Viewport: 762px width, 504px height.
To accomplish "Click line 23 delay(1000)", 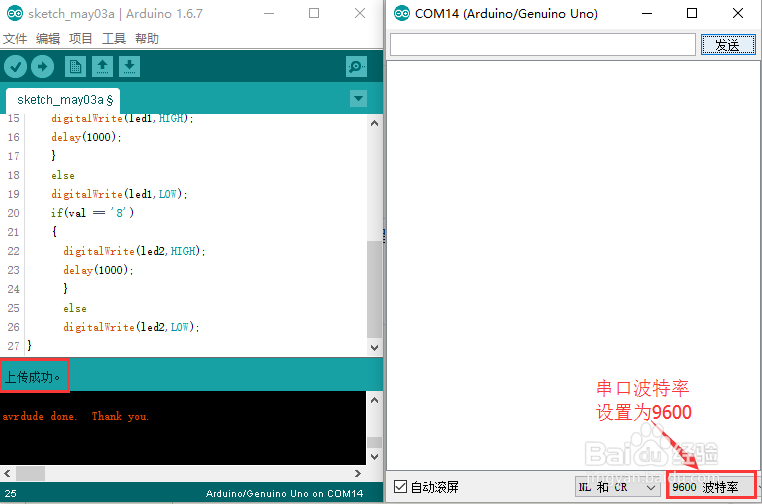I will 98,270.
